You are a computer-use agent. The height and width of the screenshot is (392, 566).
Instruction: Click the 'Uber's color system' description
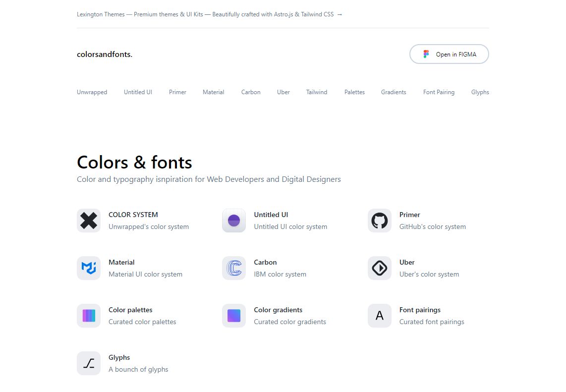tap(429, 275)
